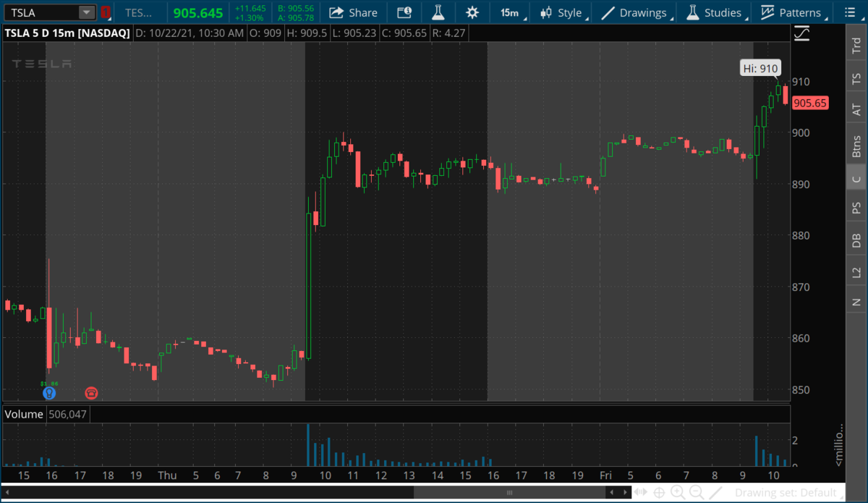The height and width of the screenshot is (503, 868).
Task: Open the Btns sidebar tab
Action: point(856,145)
